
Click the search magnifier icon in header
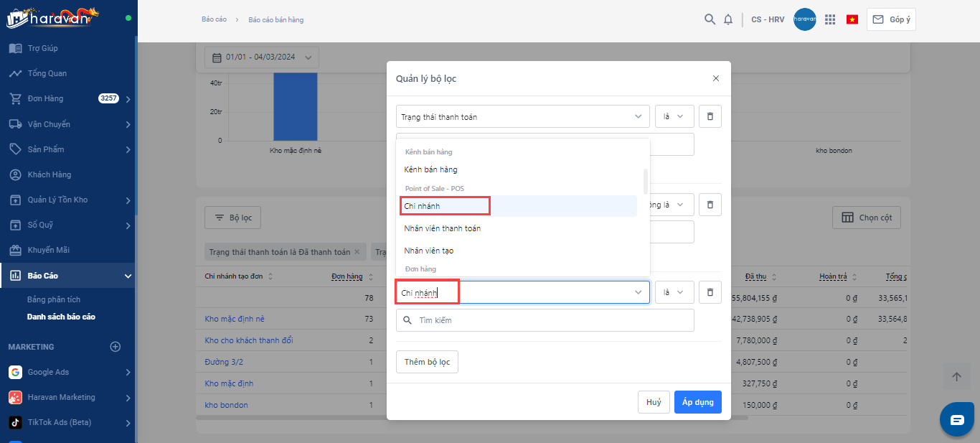(x=710, y=19)
